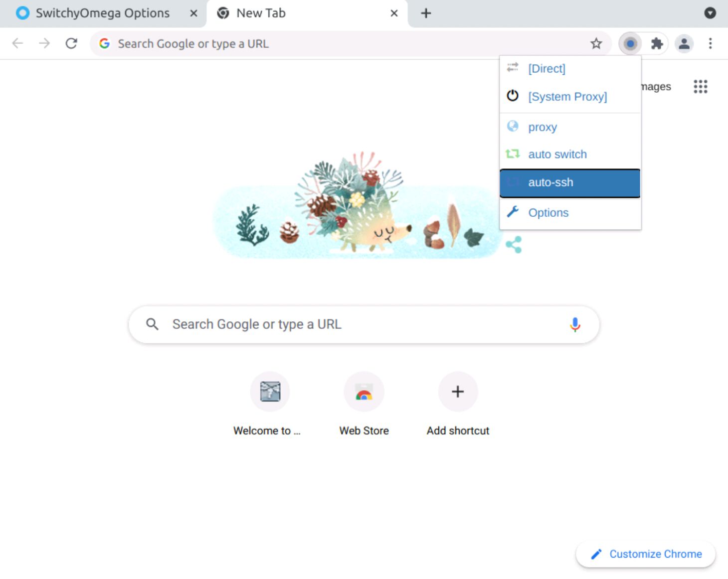Open the Google apps grid
The width and height of the screenshot is (728, 579).
coord(700,87)
